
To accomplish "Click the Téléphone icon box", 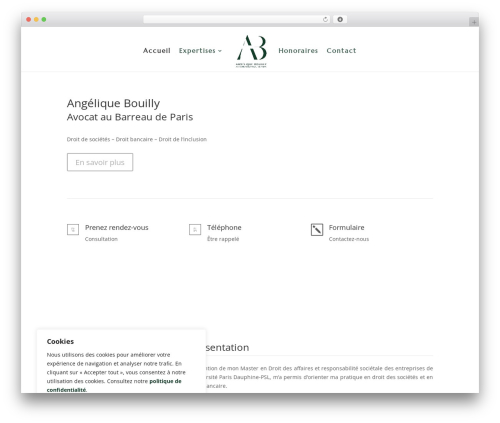I will coord(195,229).
